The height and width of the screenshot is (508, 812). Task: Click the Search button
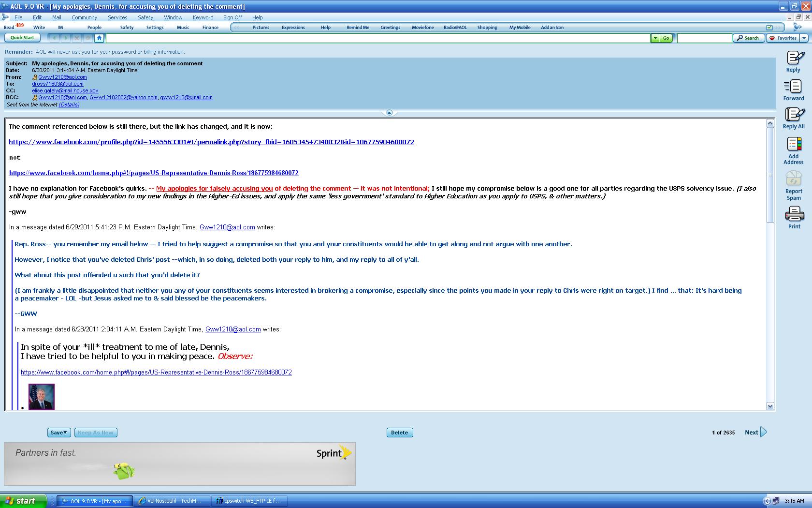pyautogui.click(x=749, y=38)
